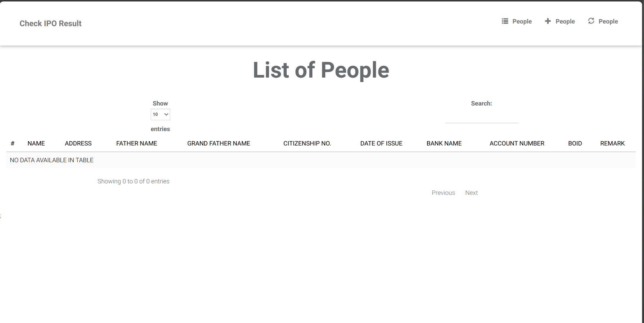Open the Check IPO Result home link

click(x=50, y=24)
